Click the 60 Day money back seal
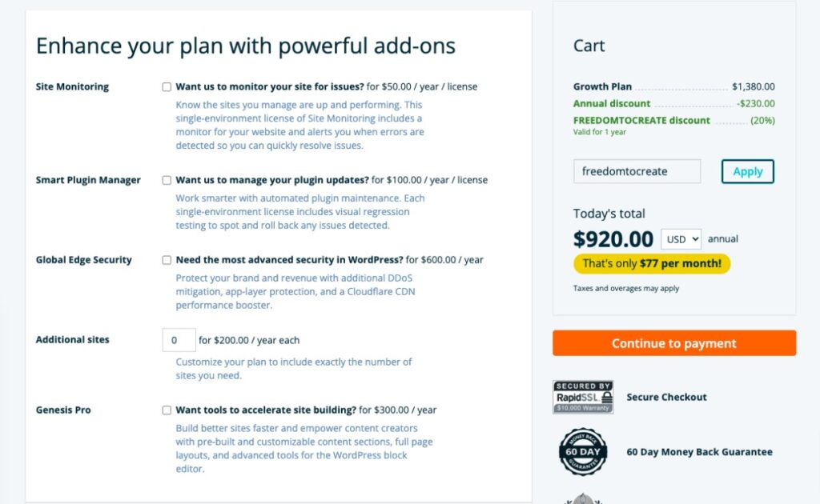Screen dimensions: 820x504 (x=583, y=452)
